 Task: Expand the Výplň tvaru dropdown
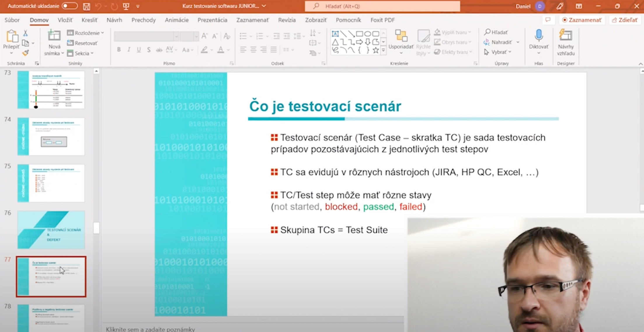coord(469,32)
